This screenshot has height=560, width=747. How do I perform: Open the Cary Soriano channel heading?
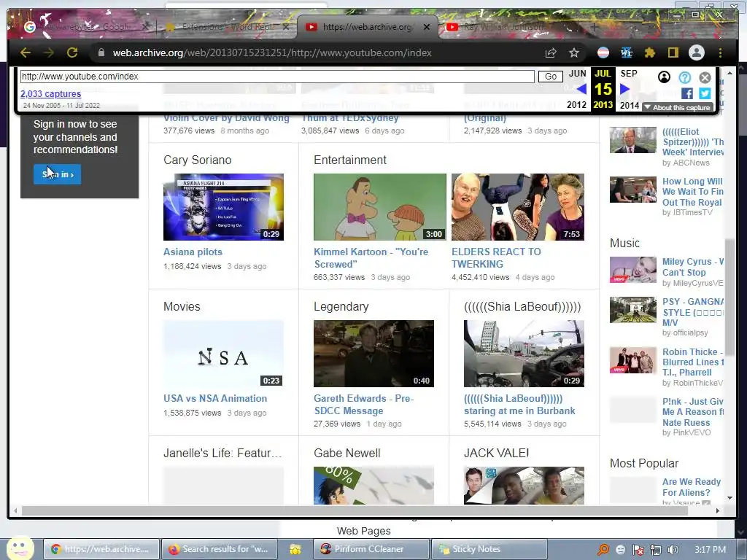(x=197, y=160)
